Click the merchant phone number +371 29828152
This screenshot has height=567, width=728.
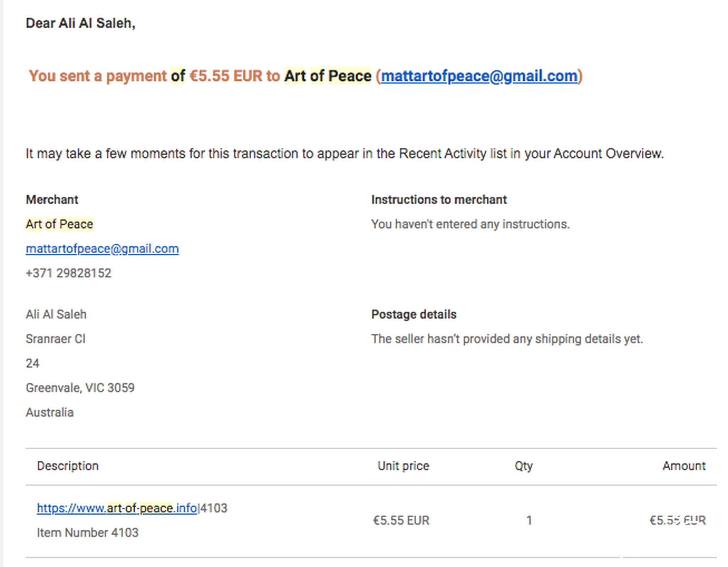pos(69,273)
